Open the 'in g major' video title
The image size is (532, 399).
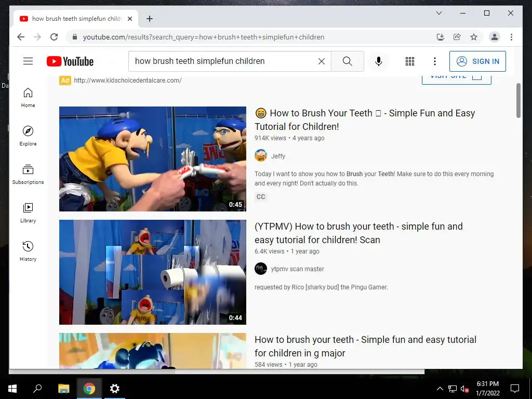point(365,347)
